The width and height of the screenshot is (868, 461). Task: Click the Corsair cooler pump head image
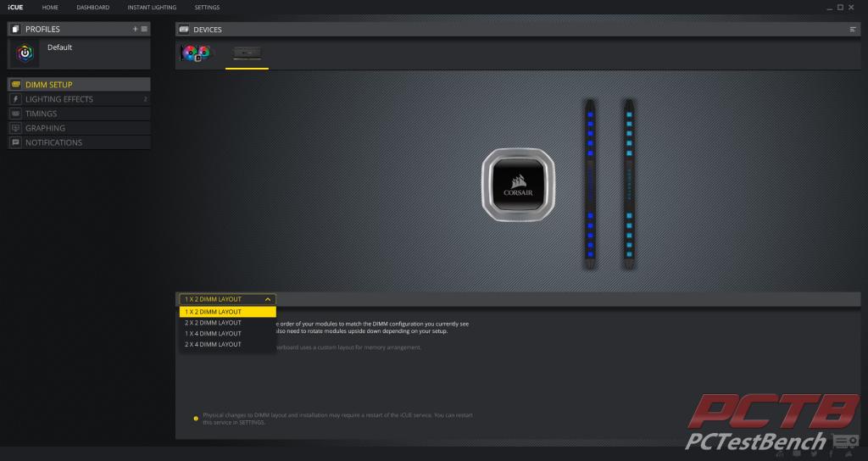(x=518, y=185)
